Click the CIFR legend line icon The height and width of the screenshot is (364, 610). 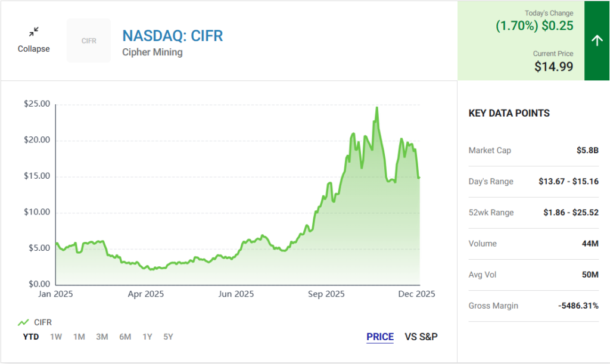coord(24,322)
